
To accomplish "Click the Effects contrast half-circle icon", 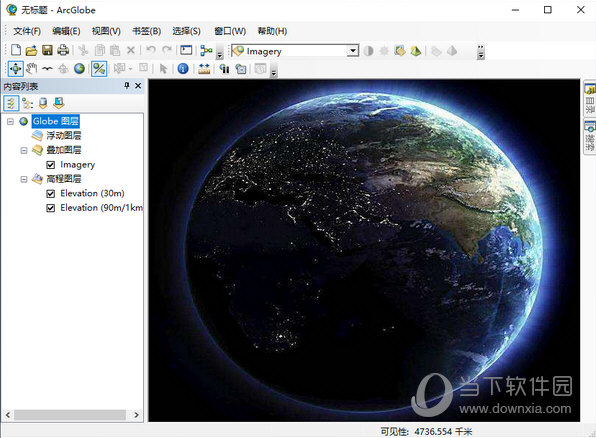I will (x=368, y=51).
